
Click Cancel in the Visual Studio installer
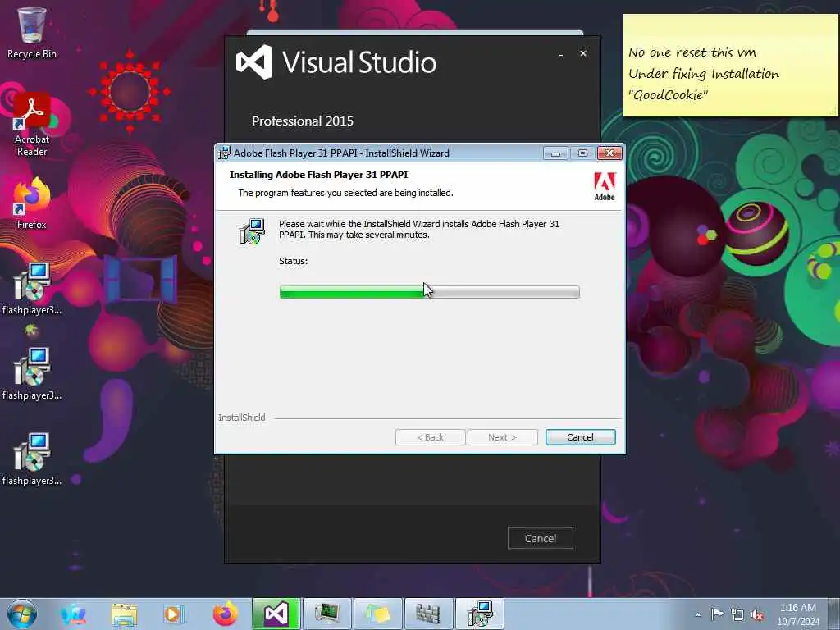tap(540, 538)
